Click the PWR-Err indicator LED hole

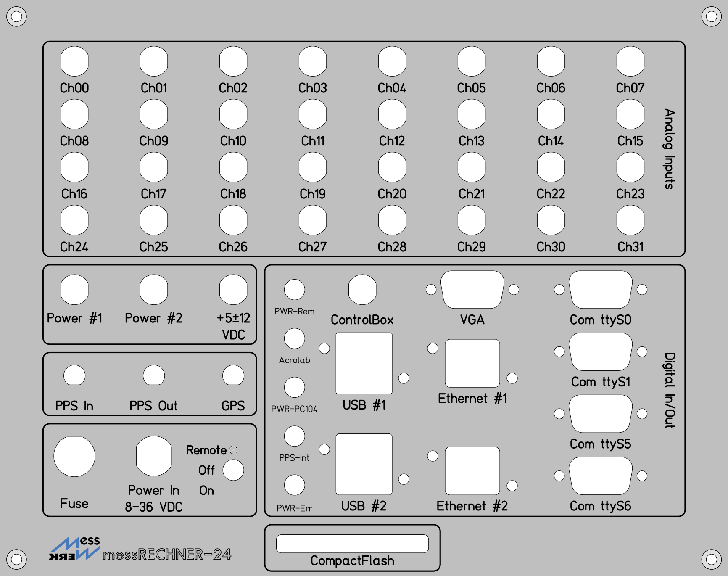[x=294, y=485]
